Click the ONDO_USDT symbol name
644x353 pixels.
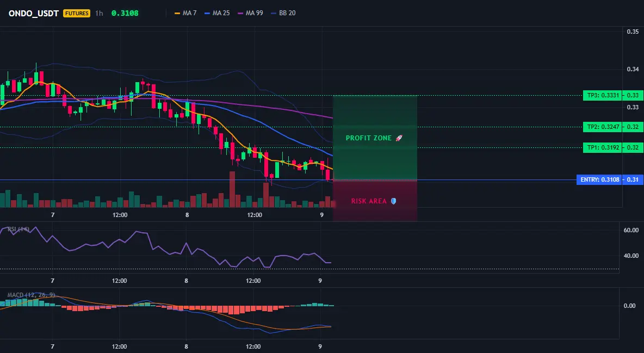(34, 13)
